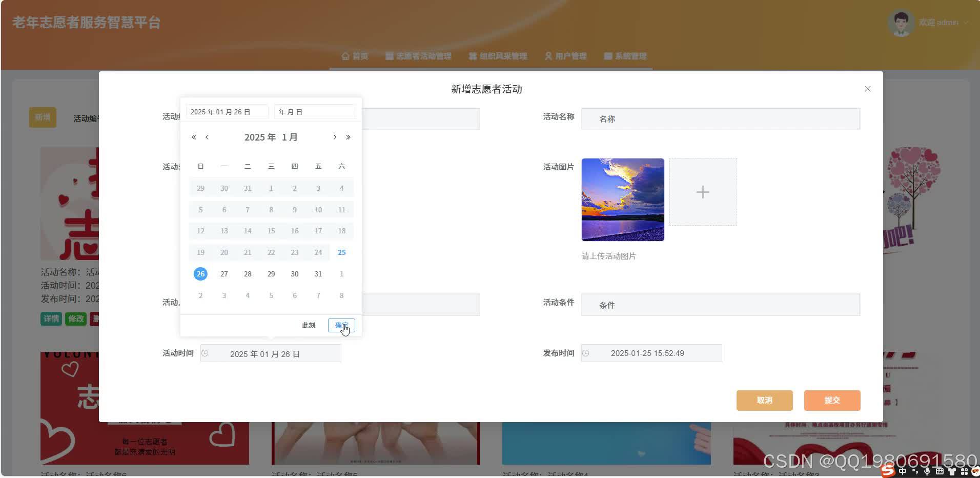Click the 组织风采管理 menu icon
Image resolution: width=980 pixels, height=478 pixels.
click(x=473, y=56)
